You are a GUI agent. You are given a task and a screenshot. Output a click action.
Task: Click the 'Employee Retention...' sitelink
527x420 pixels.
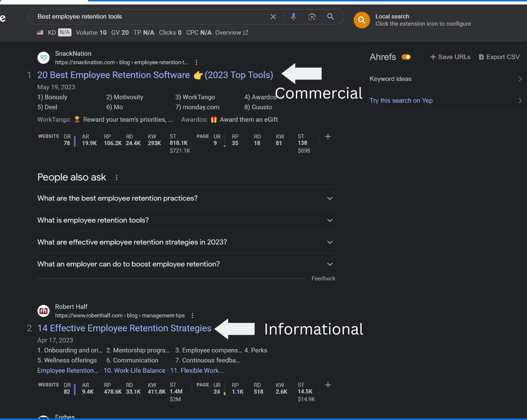(x=68, y=371)
